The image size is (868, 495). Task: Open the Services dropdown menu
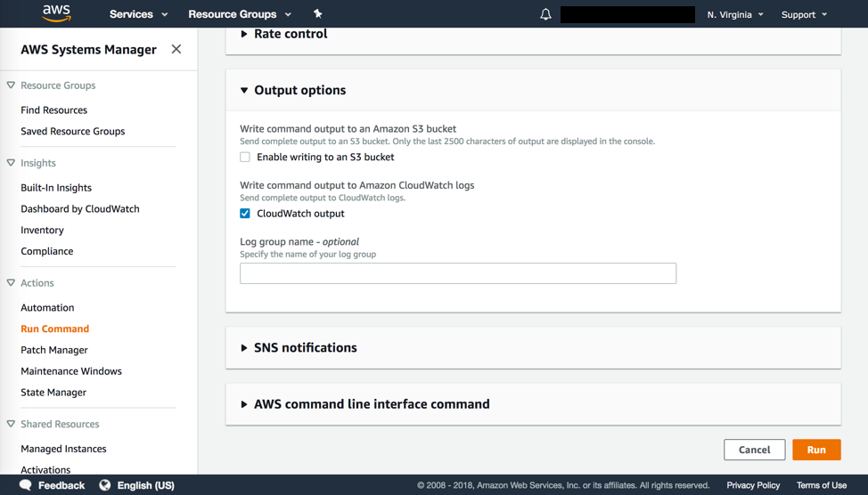[138, 14]
